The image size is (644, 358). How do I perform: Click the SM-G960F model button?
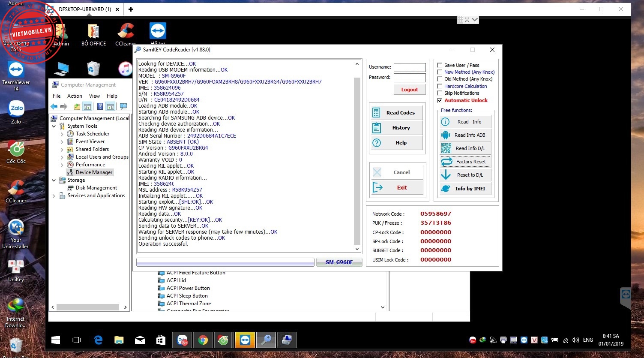[x=339, y=262]
